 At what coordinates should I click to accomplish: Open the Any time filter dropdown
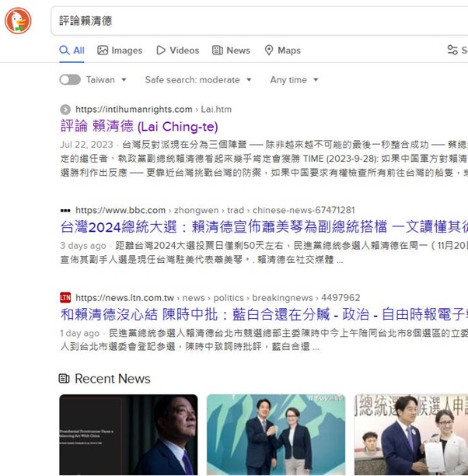pos(294,80)
